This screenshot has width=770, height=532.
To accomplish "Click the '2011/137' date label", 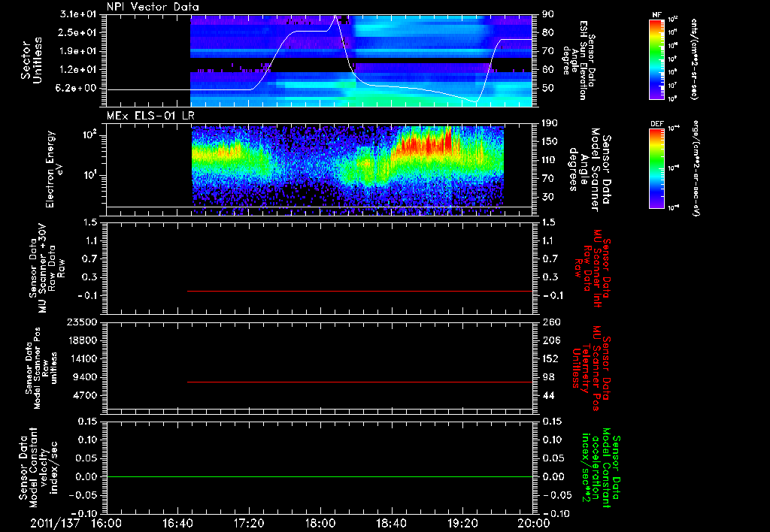I will pyautogui.click(x=55, y=523).
